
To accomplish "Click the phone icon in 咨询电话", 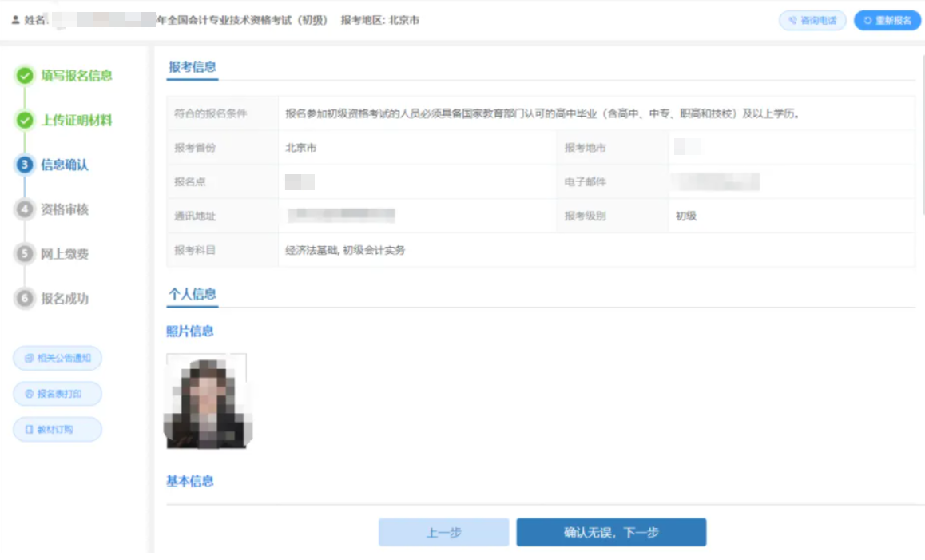I will click(x=792, y=21).
